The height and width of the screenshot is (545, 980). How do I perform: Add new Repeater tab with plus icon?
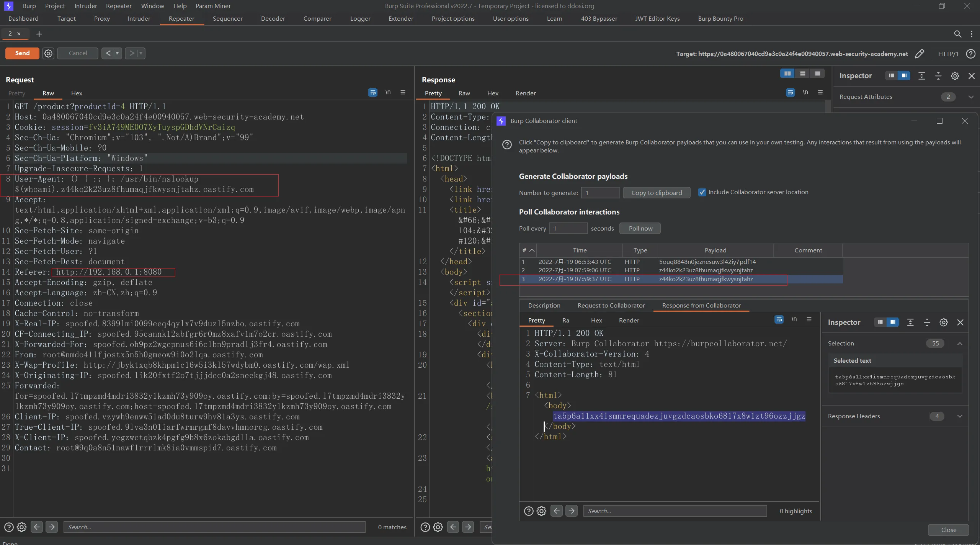(x=39, y=34)
